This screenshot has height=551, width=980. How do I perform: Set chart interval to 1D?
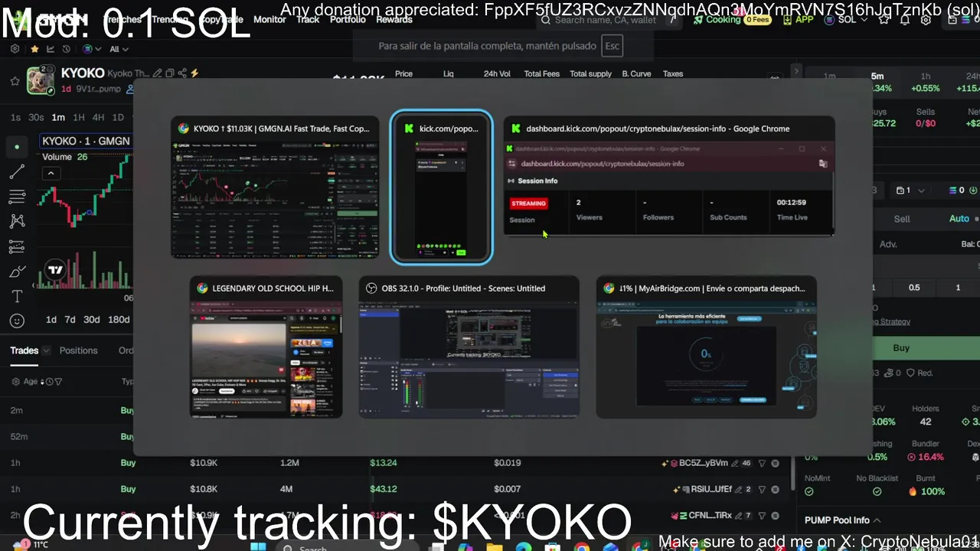118,117
